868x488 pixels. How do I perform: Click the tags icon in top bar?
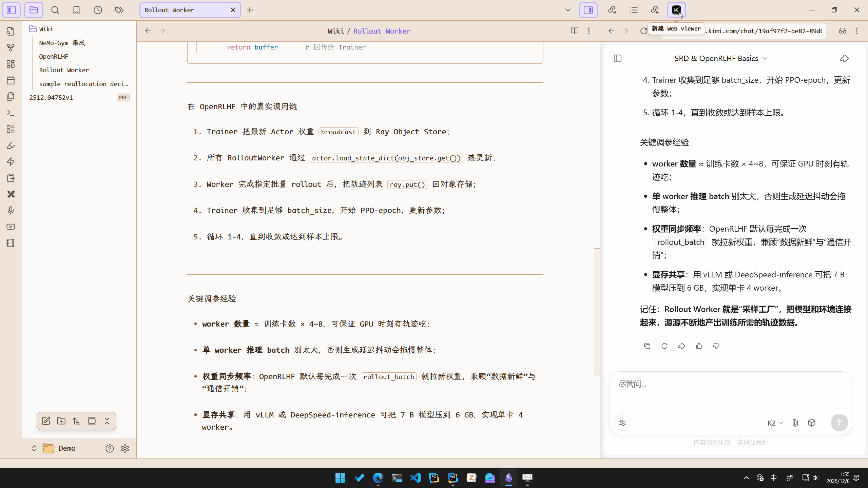(119, 10)
